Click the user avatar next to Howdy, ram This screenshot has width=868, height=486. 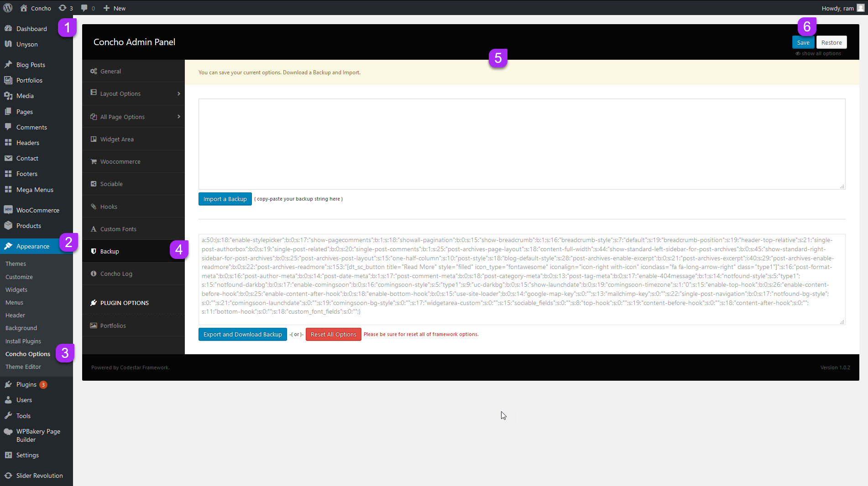861,8
